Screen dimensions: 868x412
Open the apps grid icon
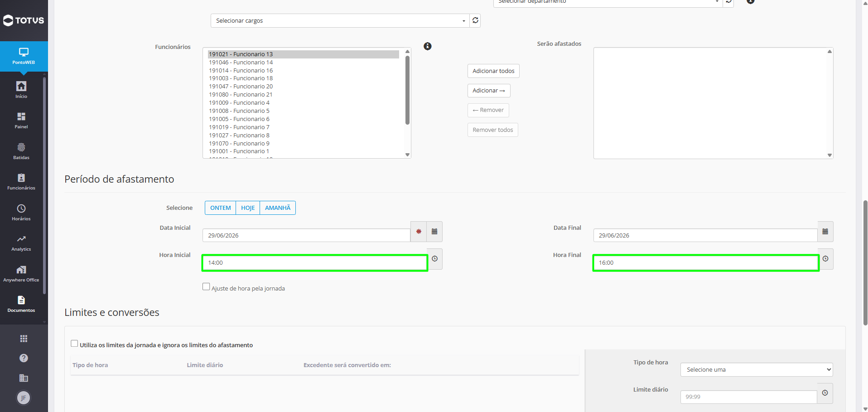24,339
